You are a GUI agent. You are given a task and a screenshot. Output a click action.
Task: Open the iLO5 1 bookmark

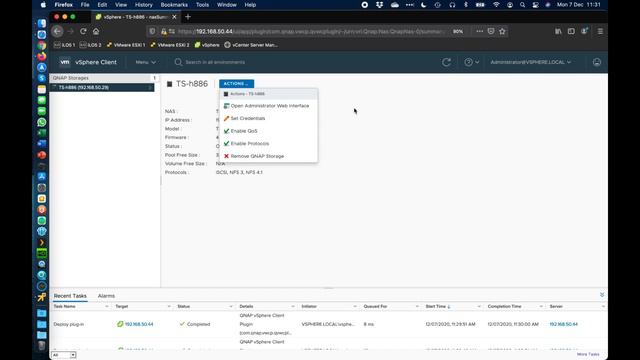click(64, 45)
